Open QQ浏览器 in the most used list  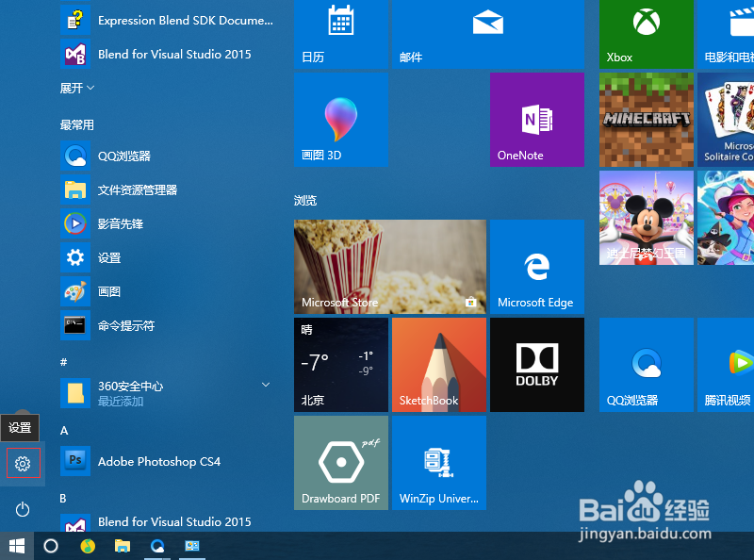click(x=169, y=156)
